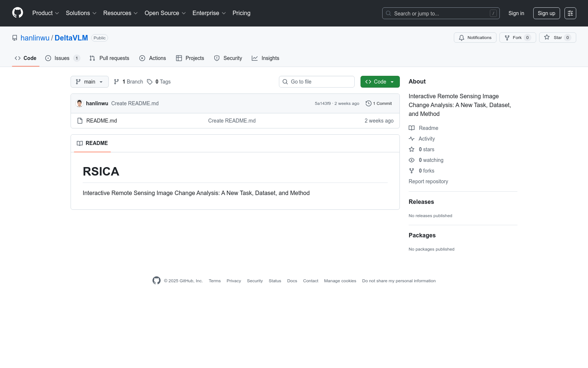Click the Report repository link
The height and width of the screenshot is (368, 588).
[x=428, y=181]
